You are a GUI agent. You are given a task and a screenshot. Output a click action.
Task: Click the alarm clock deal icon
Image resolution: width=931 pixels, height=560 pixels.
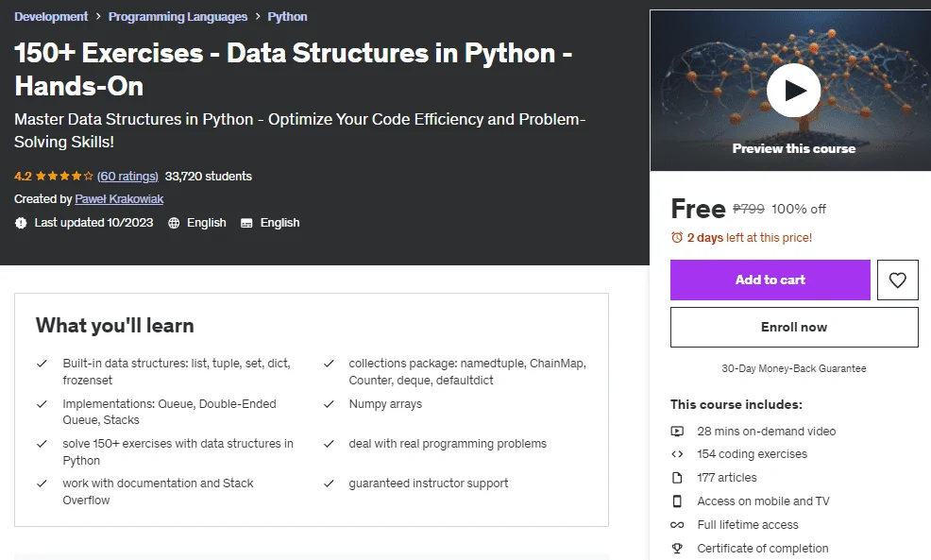pyautogui.click(x=677, y=238)
